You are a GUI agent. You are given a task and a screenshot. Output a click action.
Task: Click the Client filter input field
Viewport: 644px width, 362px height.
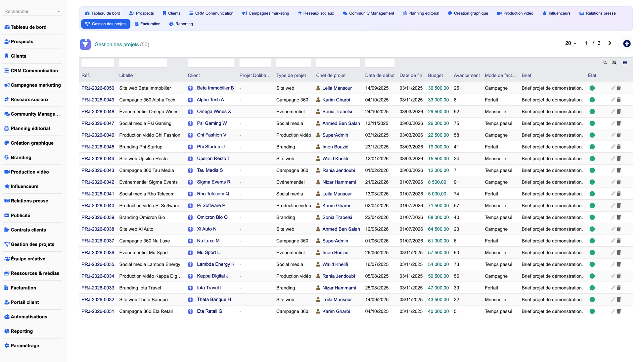pyautogui.click(x=211, y=63)
